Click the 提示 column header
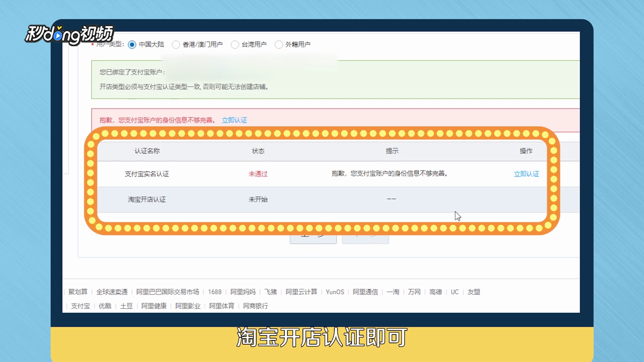This screenshot has height=362, width=644. coord(392,151)
